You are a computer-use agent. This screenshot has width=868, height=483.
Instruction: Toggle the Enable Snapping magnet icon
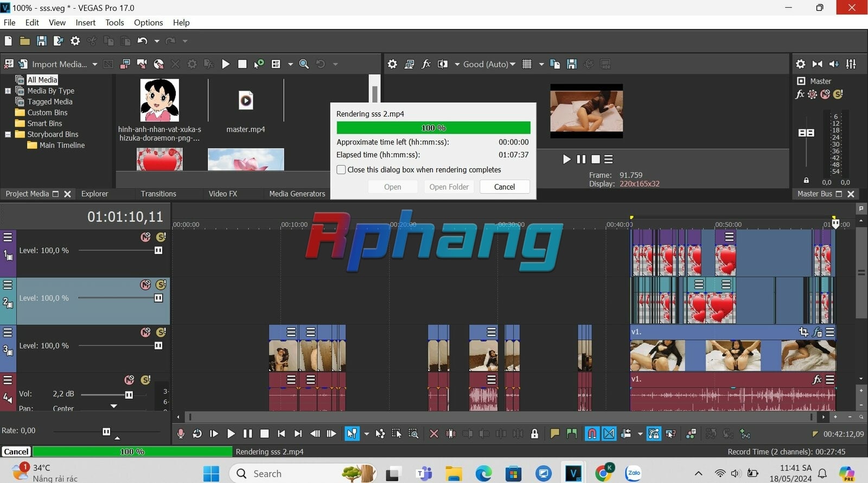[x=592, y=434]
